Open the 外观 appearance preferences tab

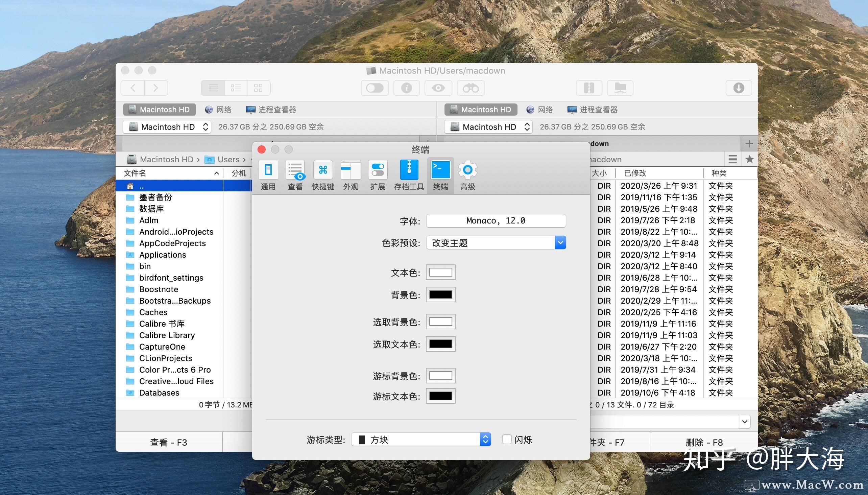point(351,175)
